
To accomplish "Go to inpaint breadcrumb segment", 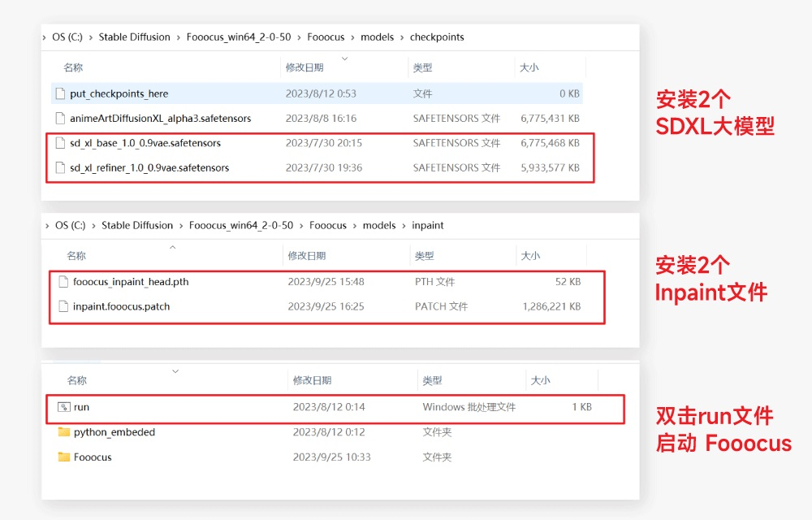I will click(428, 226).
